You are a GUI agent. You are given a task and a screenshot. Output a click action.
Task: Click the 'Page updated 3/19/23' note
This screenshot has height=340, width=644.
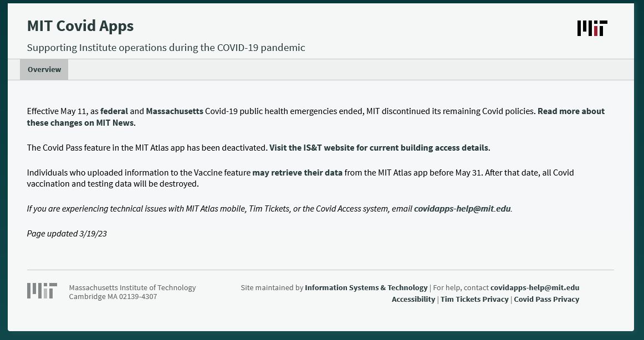tap(67, 234)
